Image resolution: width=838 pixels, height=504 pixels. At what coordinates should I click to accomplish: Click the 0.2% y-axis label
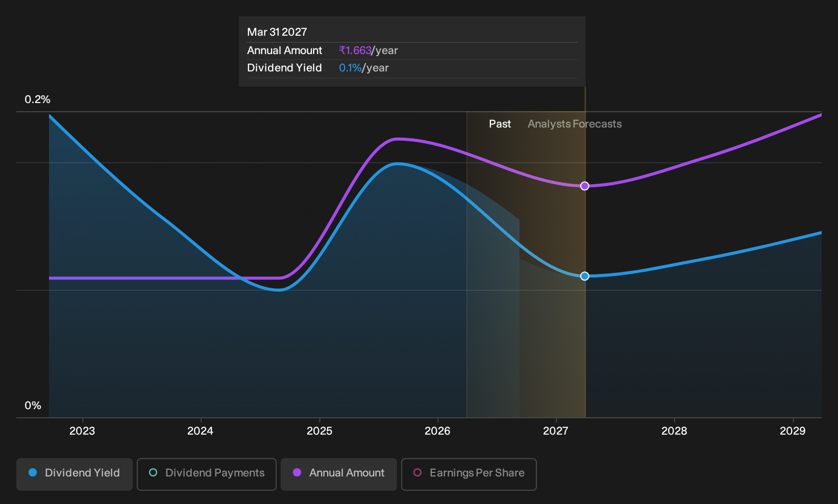(38, 99)
